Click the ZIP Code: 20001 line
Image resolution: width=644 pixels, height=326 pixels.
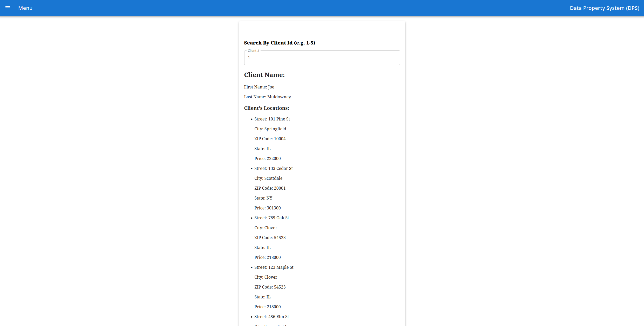pos(270,188)
